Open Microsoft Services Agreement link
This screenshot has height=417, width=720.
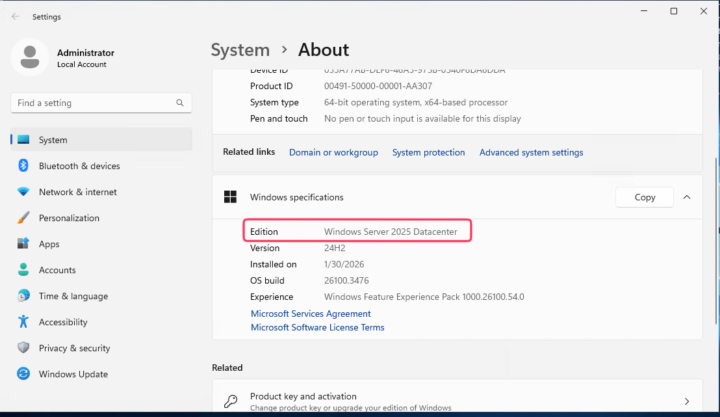tap(310, 313)
